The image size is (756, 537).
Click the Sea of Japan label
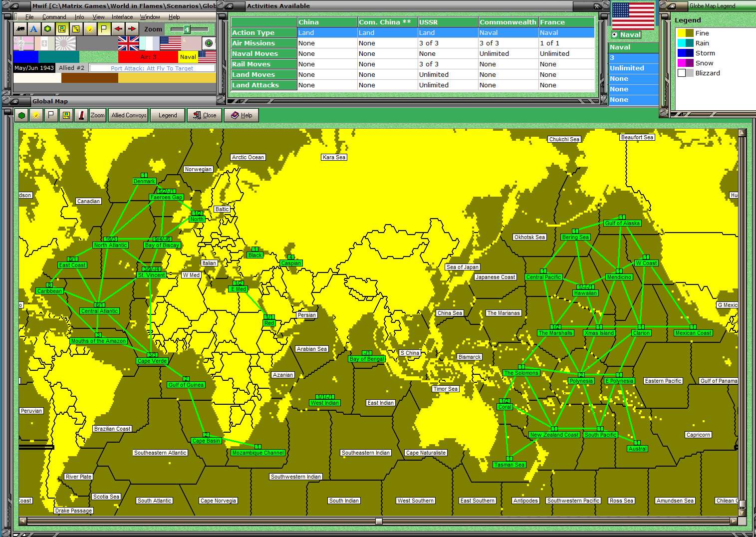pos(463,267)
